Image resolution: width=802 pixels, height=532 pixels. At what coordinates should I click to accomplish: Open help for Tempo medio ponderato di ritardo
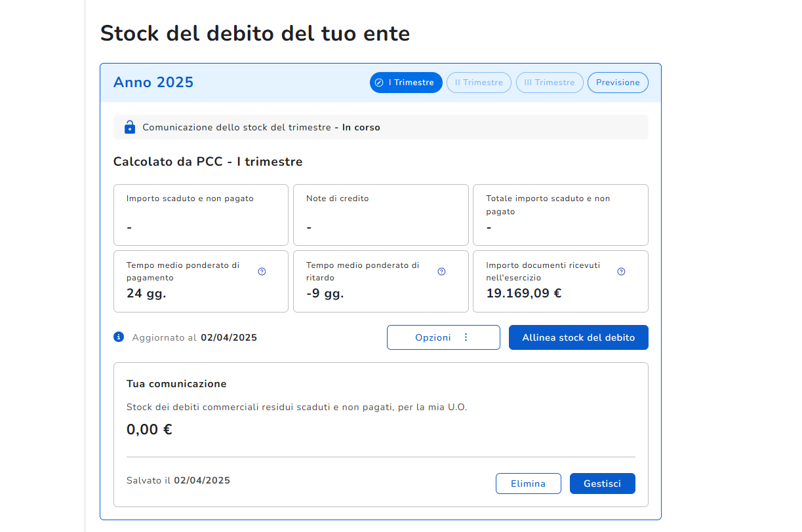click(x=441, y=271)
